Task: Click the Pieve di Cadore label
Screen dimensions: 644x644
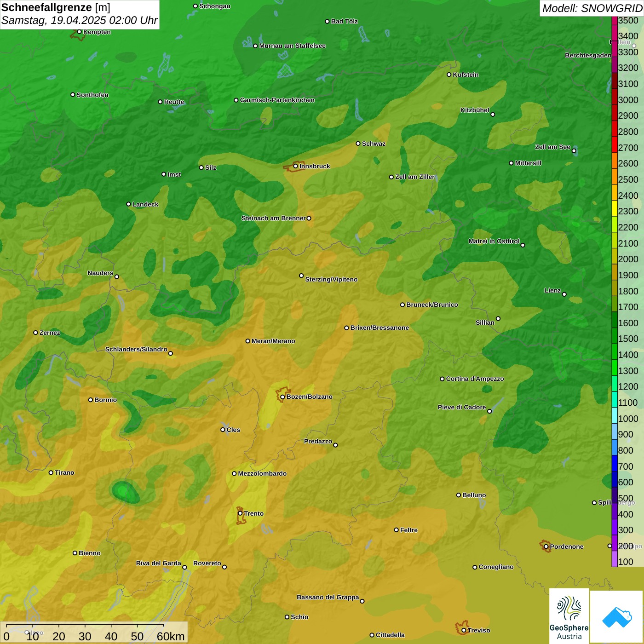Action: (462, 407)
